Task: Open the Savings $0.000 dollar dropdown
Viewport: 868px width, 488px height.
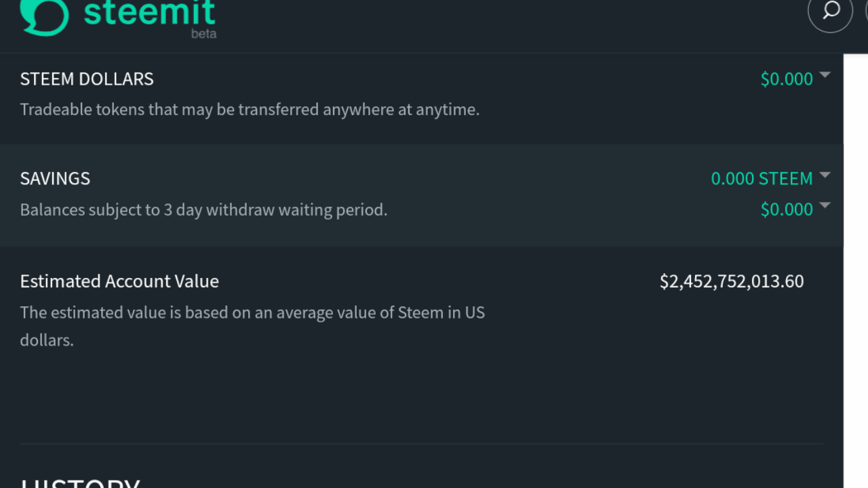Action: point(787,209)
